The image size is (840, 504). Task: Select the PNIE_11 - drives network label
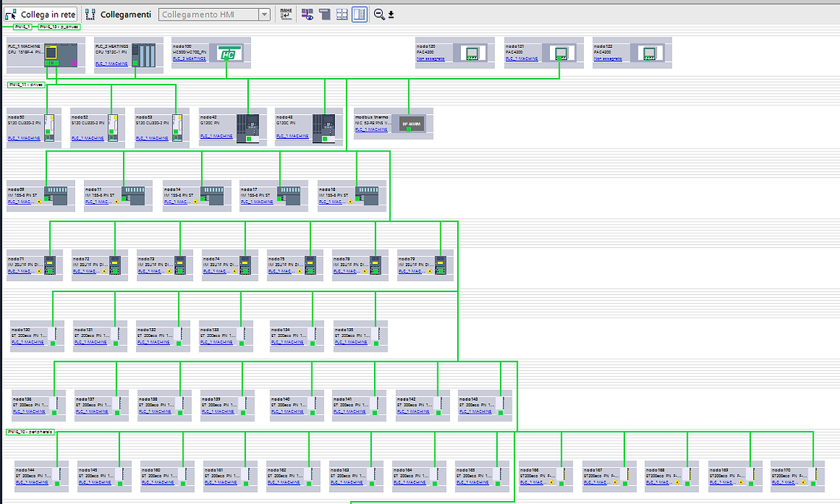tap(26, 85)
